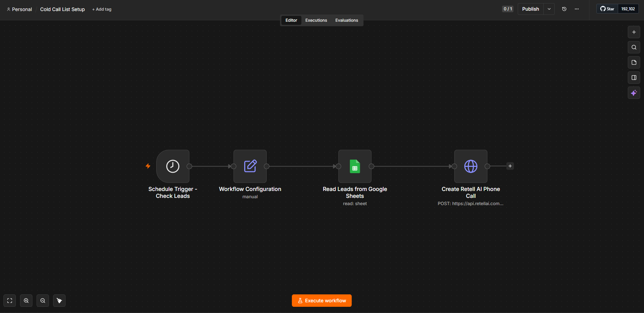Expand the Publish dropdown arrow

pyautogui.click(x=549, y=9)
